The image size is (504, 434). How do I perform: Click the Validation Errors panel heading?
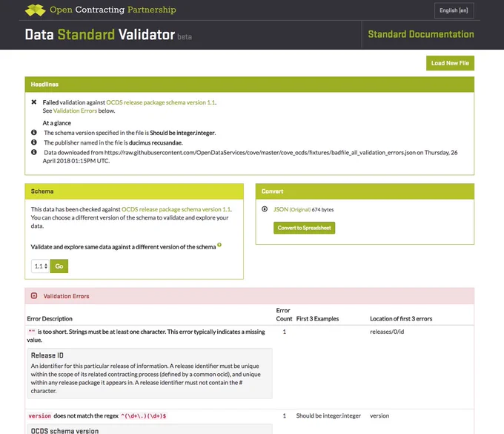[66, 296]
